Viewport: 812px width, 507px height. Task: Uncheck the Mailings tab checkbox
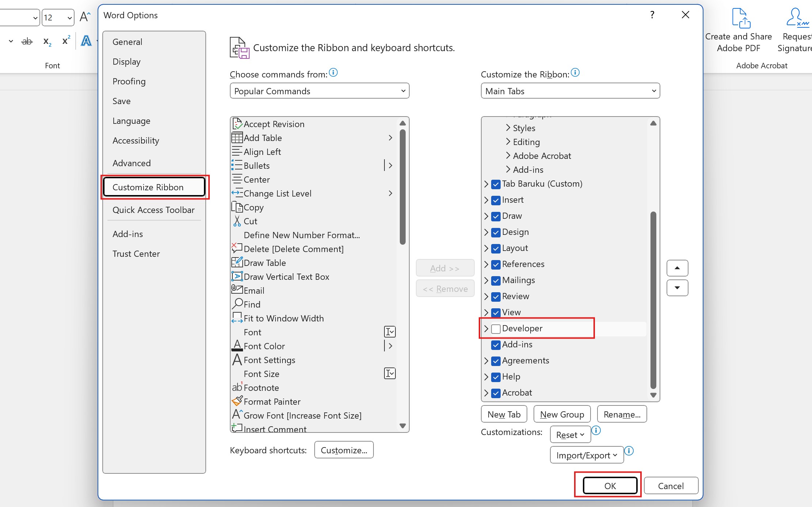pos(496,280)
